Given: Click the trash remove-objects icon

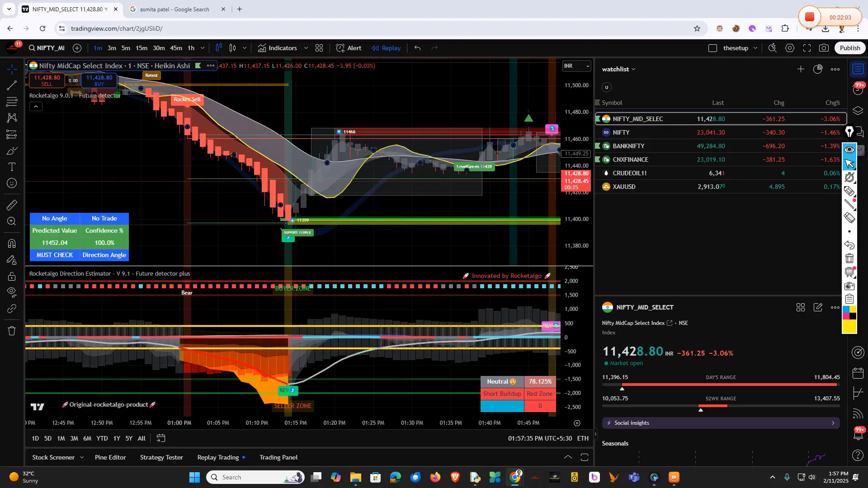Looking at the screenshot, I should [x=12, y=331].
